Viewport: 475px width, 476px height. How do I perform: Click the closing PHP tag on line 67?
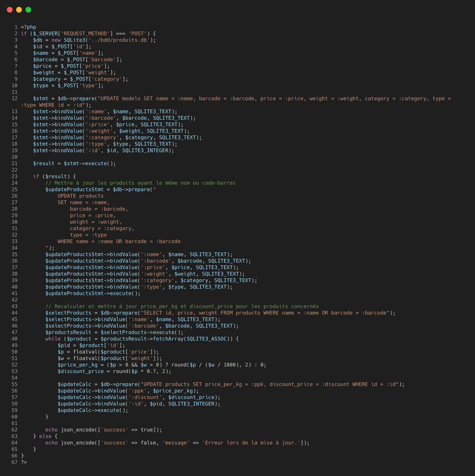click(x=24, y=462)
